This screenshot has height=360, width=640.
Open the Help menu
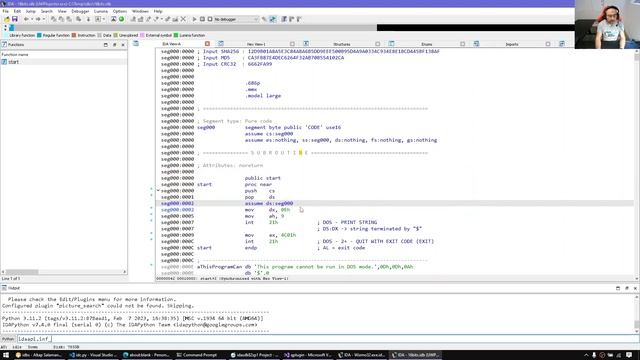(158, 11)
